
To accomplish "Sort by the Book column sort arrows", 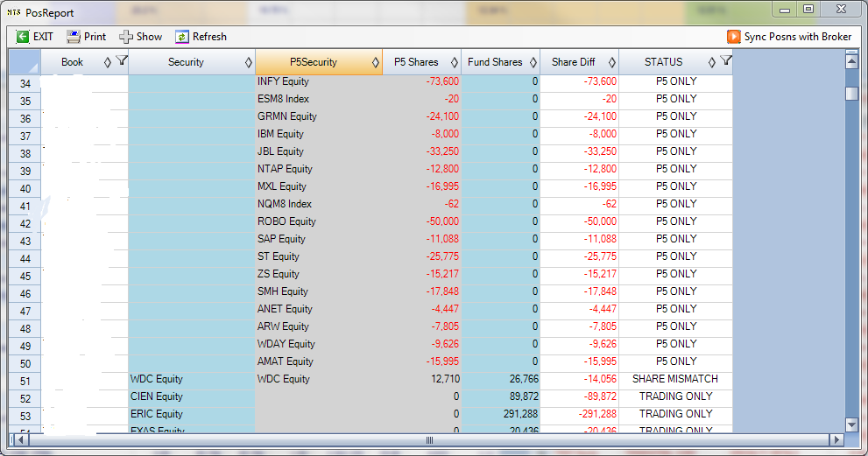I will point(108,62).
